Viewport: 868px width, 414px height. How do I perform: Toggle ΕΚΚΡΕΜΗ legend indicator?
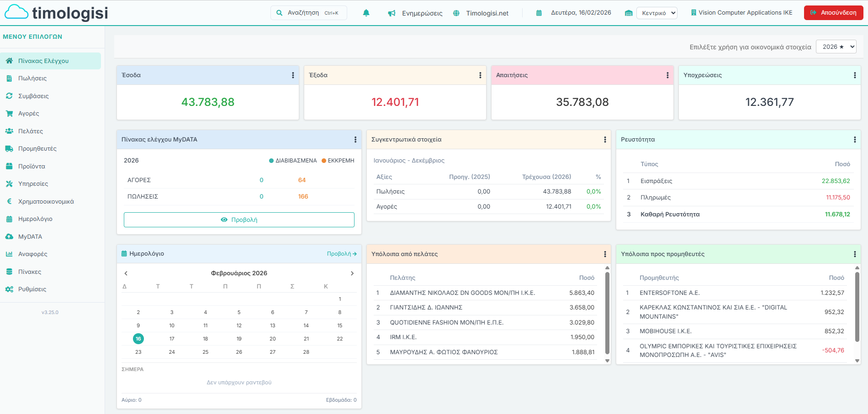[338, 161]
